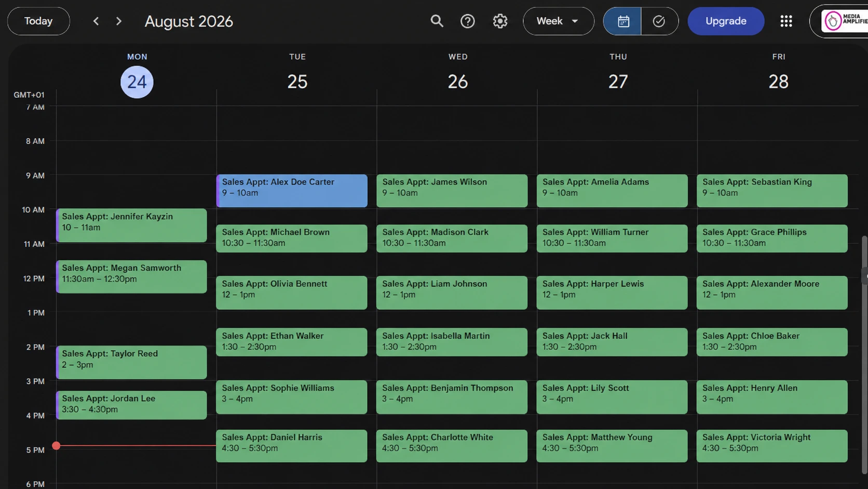Open Sales Appt: Sophie Williams event

click(x=292, y=397)
